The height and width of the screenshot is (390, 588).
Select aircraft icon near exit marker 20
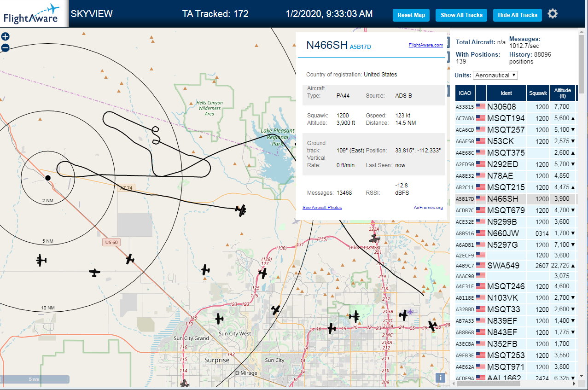[354, 316]
